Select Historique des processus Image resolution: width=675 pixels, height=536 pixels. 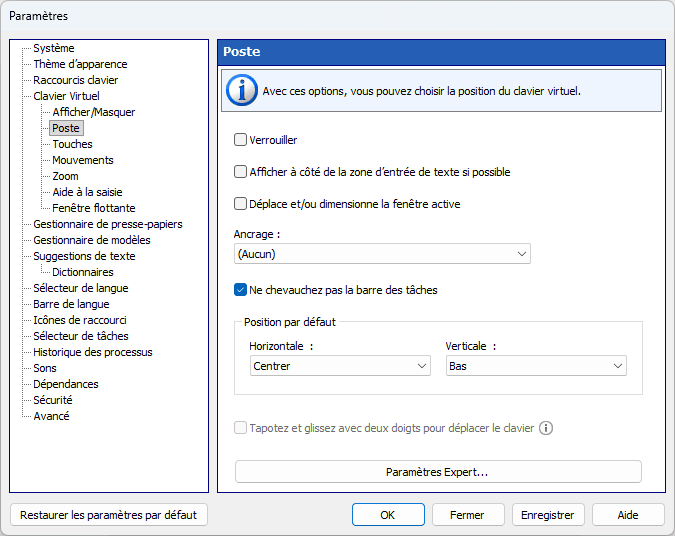tap(93, 352)
